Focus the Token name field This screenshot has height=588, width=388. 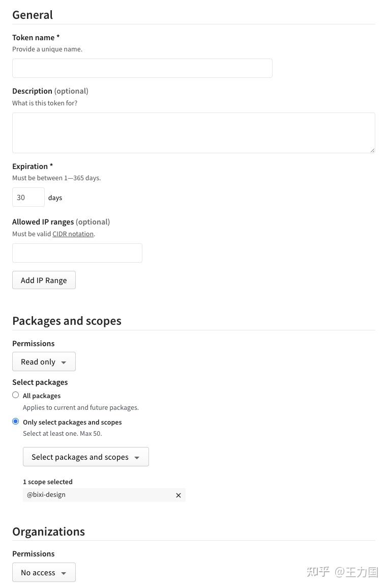(x=142, y=68)
